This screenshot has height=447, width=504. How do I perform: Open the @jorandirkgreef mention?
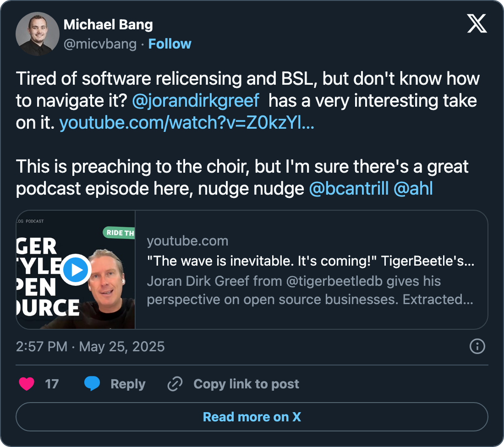196,101
